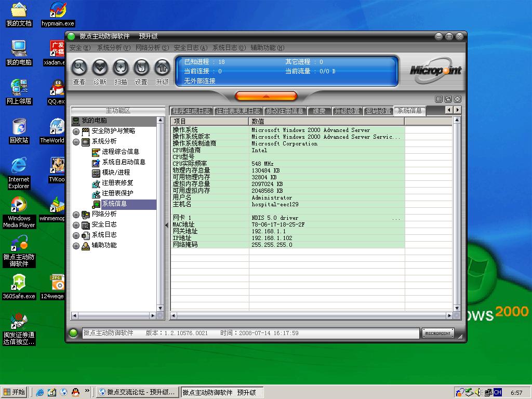The width and height of the screenshot is (532, 399).
Task: Launch Internet Explorer from quick launch bar
Action: coord(39,392)
